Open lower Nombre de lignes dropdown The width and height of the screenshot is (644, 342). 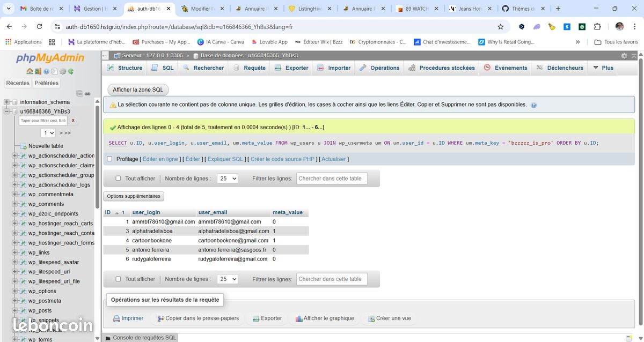coord(228,279)
